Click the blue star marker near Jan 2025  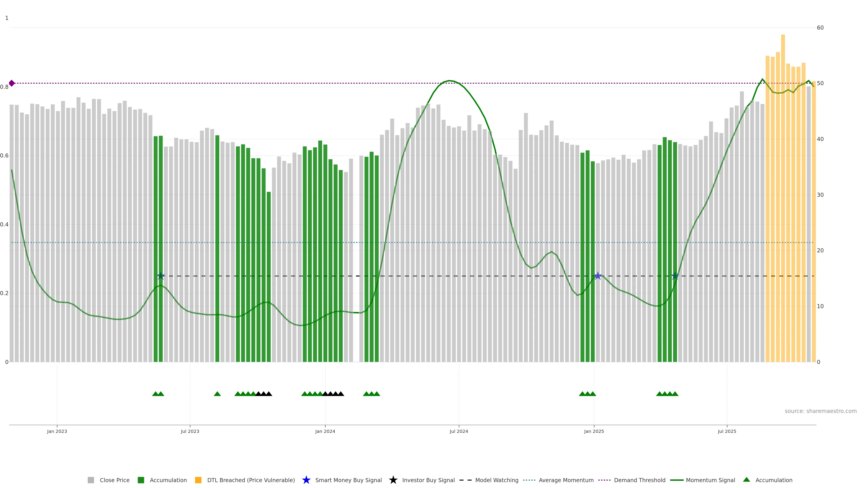point(598,276)
